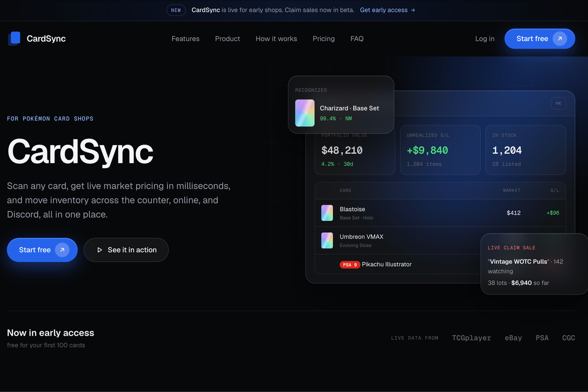588x392 pixels.
Task: Click the Evolving Skies set label
Action: pos(355,245)
